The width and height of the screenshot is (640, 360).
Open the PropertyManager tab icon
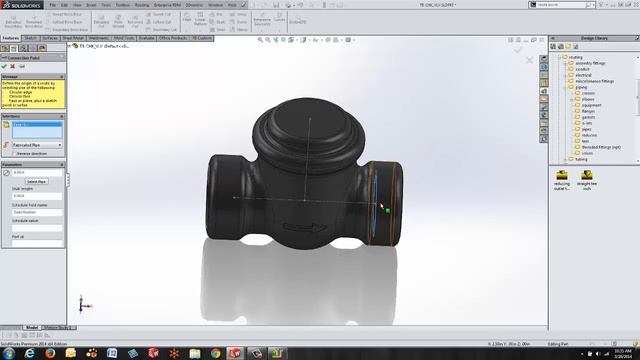(x=14, y=48)
